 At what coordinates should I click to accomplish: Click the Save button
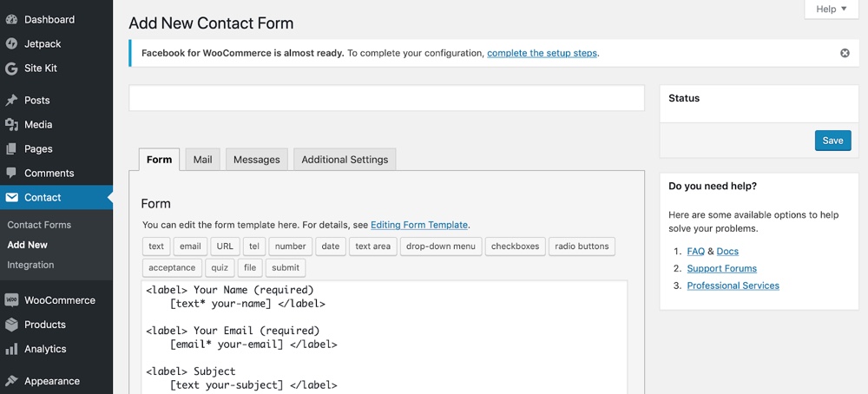(832, 141)
